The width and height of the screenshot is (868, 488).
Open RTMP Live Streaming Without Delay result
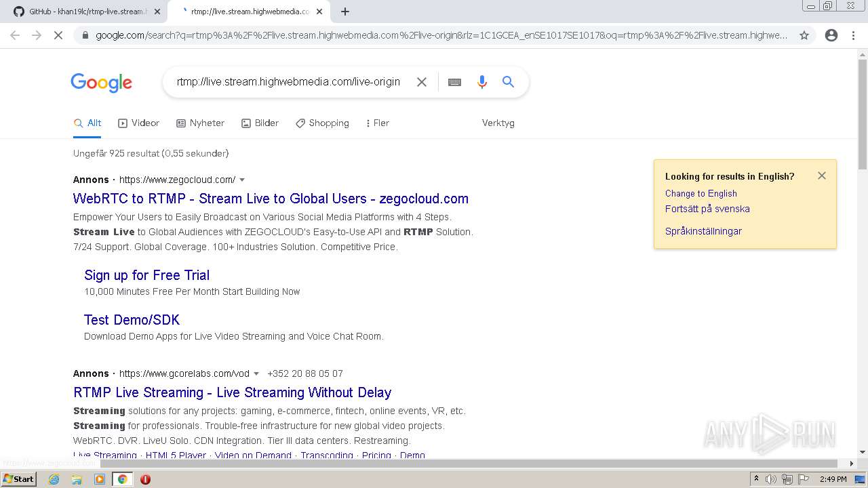pyautogui.click(x=232, y=392)
